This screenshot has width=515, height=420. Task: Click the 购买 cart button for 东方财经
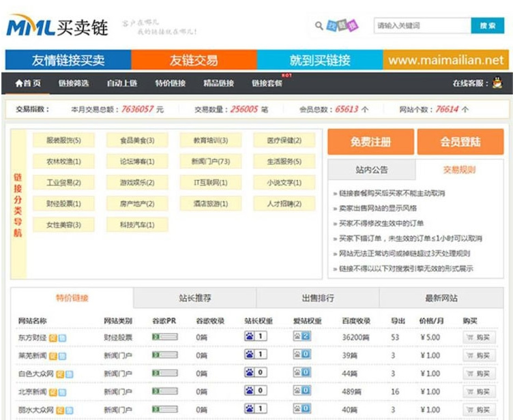pos(479,337)
